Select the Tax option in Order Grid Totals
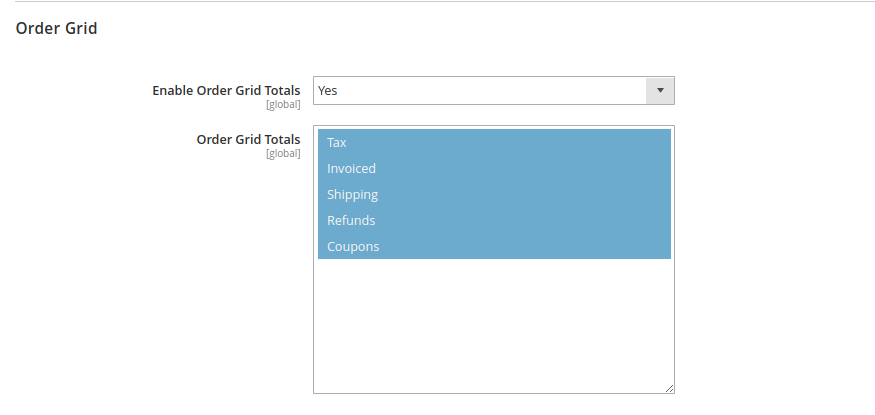Screen dimensions: 875x415 494,142
